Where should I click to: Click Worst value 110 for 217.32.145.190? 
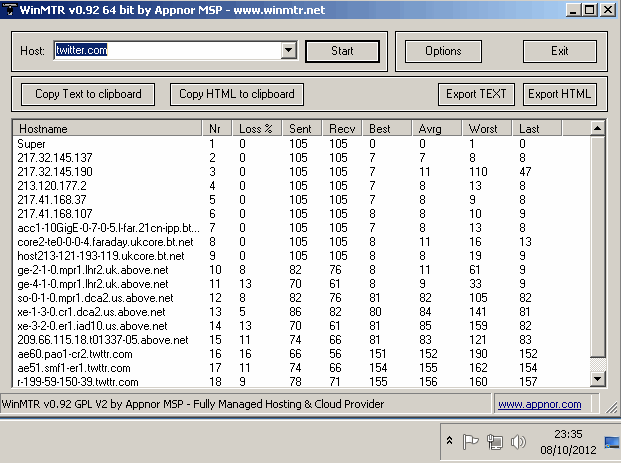478,172
